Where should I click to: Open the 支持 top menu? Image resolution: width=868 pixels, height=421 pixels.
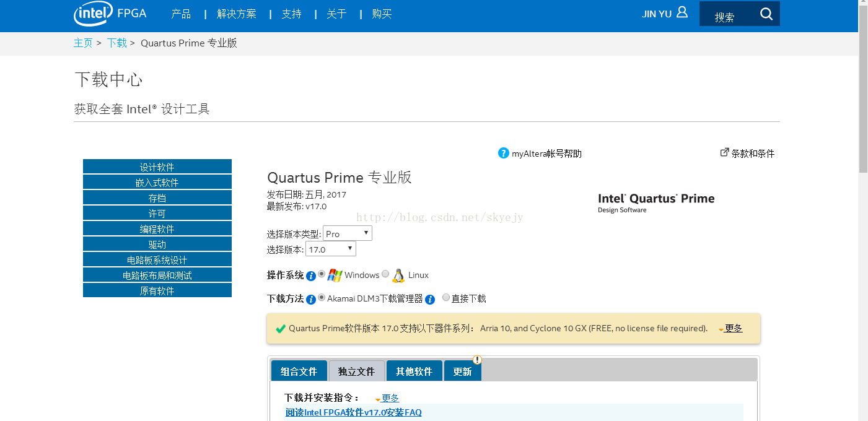point(291,14)
